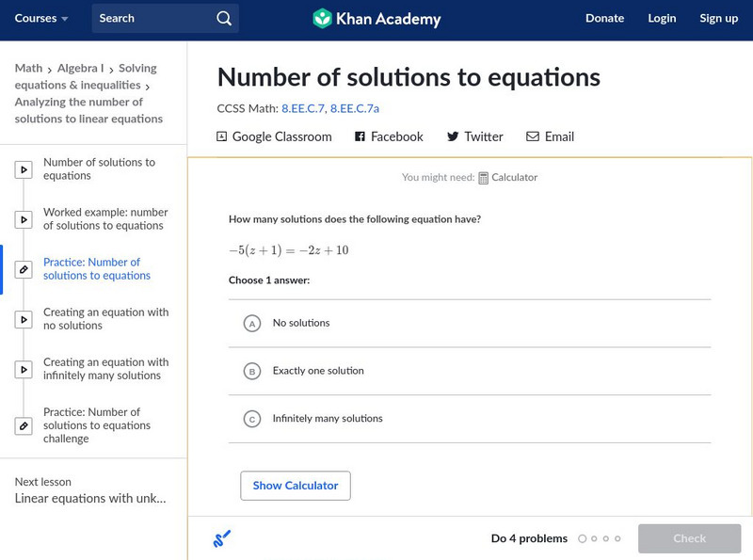Click the Email envelope icon
Viewport: 753px width, 560px height.
(x=533, y=136)
